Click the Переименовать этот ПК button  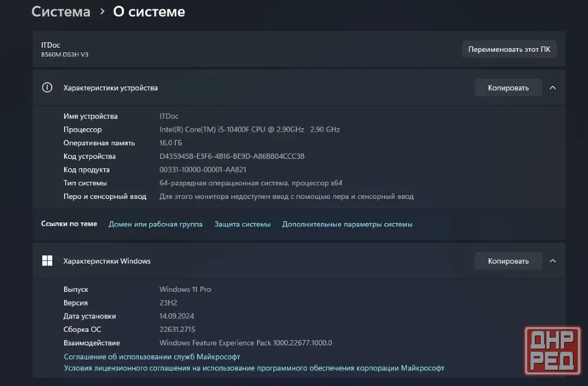pyautogui.click(x=509, y=49)
